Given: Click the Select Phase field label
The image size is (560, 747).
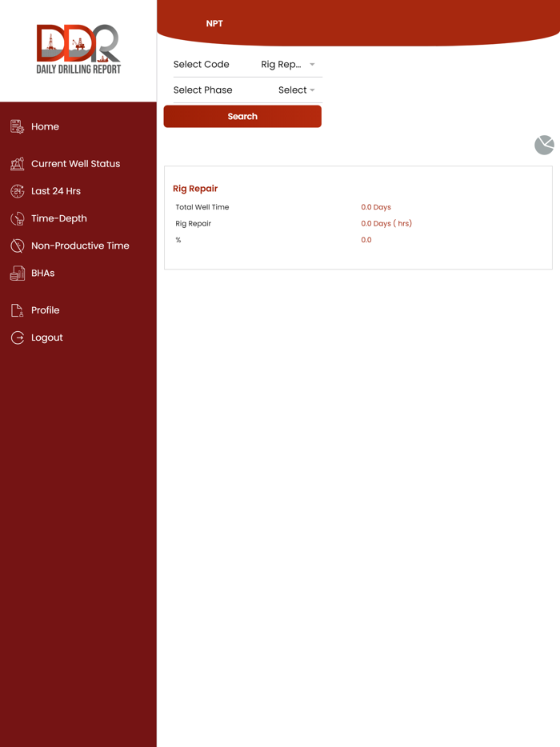Looking at the screenshot, I should tap(203, 90).
